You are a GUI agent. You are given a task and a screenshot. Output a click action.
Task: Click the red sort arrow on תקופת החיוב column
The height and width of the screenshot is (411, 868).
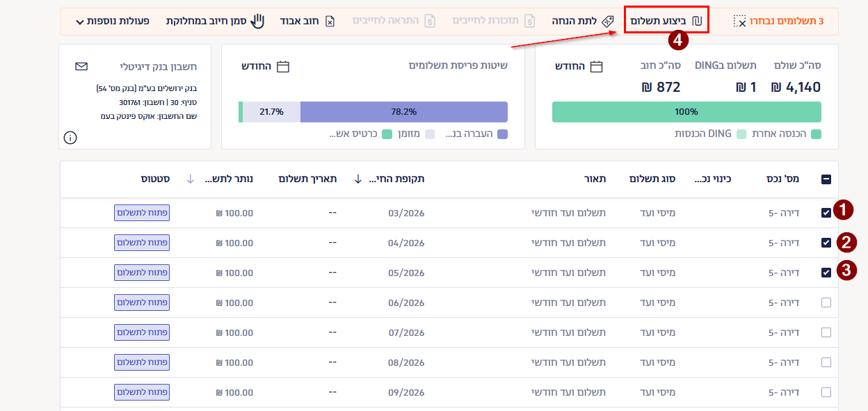[x=357, y=179]
